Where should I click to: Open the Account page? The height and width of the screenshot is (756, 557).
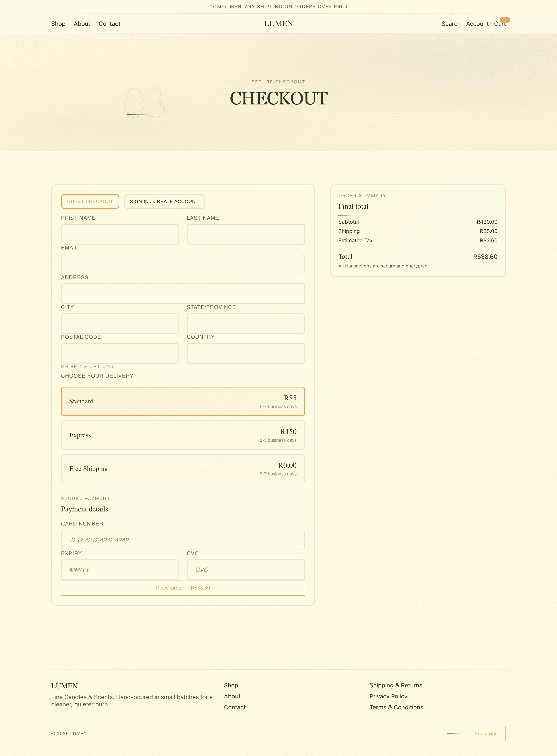click(x=477, y=24)
